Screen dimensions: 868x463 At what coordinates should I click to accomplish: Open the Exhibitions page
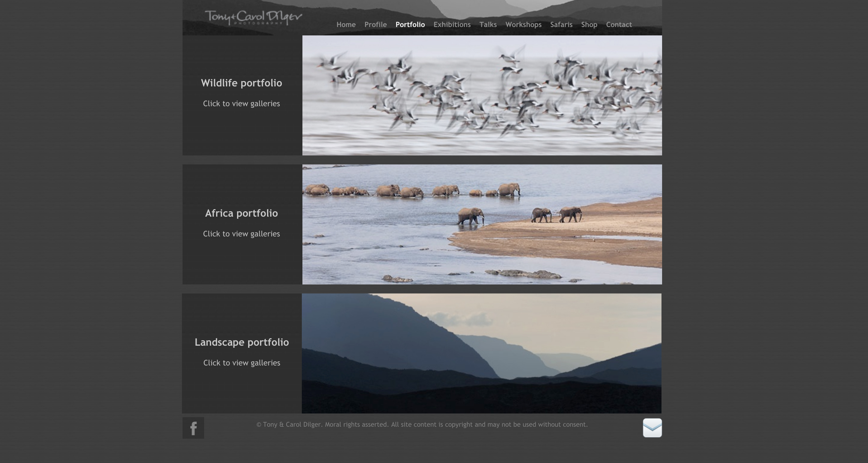[x=452, y=25]
